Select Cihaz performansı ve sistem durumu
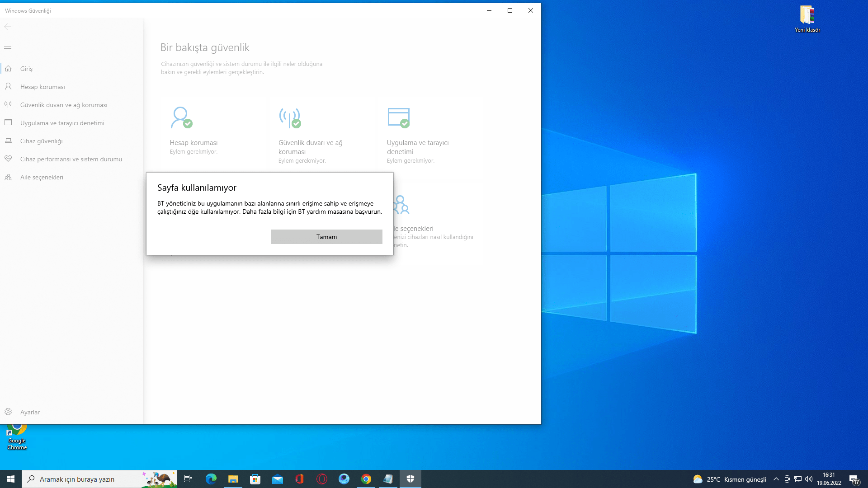Screen dimensions: 868x488 (72, 159)
